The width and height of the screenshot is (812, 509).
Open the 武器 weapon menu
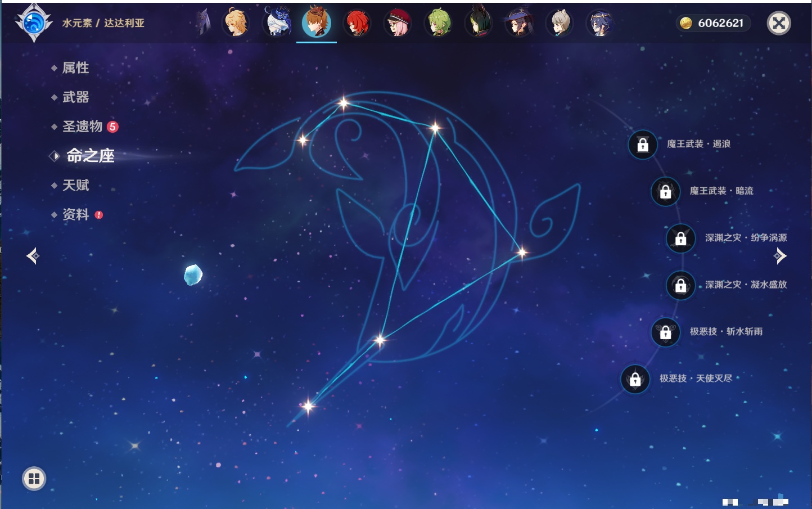click(x=75, y=97)
